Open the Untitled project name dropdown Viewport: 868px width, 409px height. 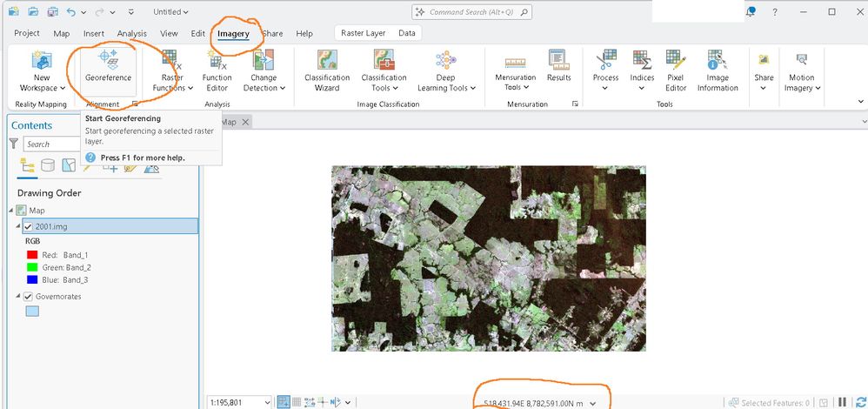coord(171,11)
